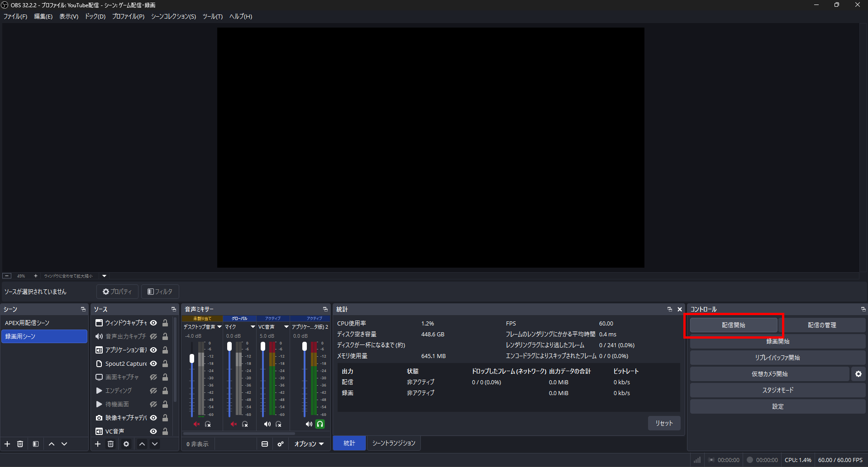Move source down in Sources toolbar
The width and height of the screenshot is (868, 467).
point(155,444)
